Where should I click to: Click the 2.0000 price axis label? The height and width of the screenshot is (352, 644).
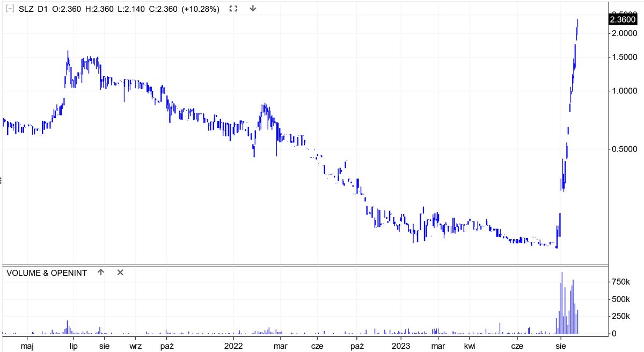pos(625,33)
